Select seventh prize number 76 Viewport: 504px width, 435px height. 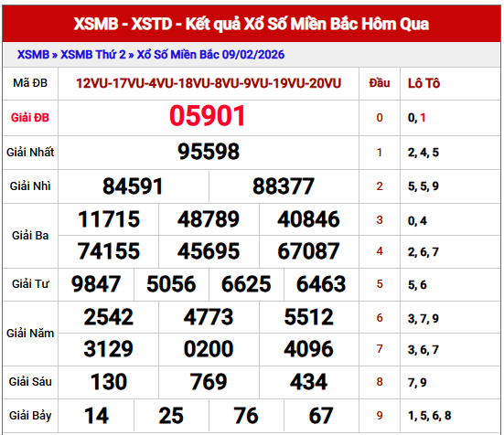pyautogui.click(x=246, y=416)
